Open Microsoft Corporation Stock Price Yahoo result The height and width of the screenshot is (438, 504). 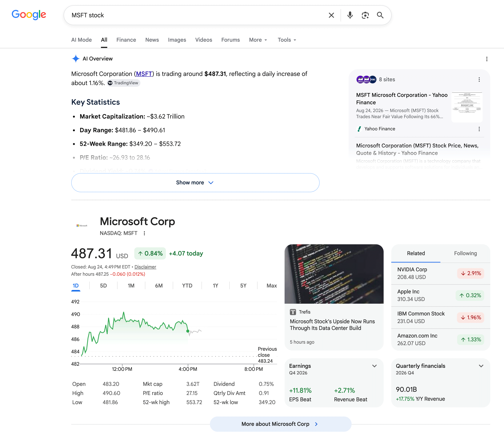click(417, 149)
